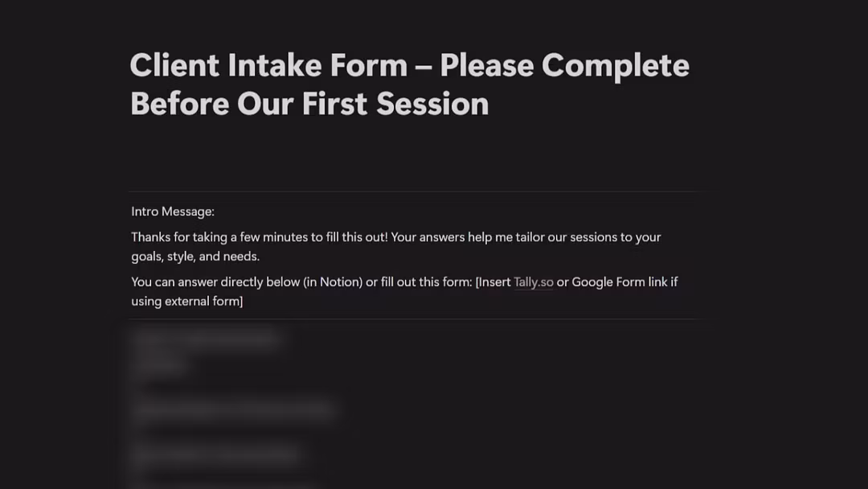The width and height of the screenshot is (868, 489).
Task: Click the "Intro Message:" text line
Action: point(173,212)
